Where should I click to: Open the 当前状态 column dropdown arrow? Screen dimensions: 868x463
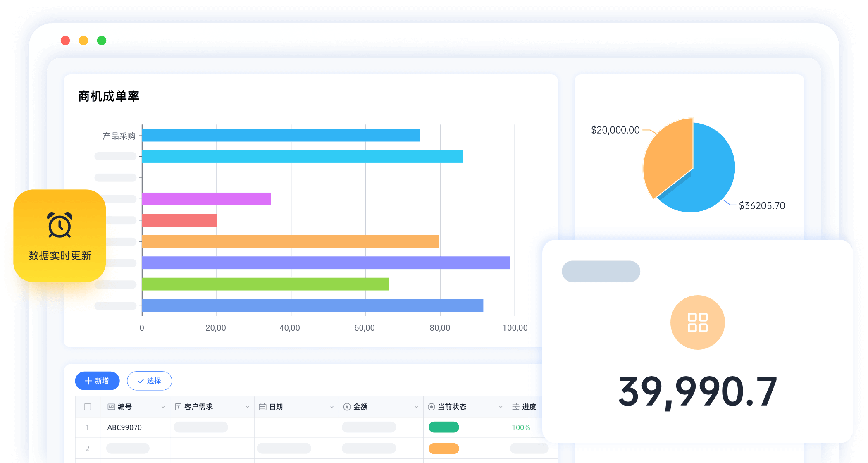click(x=501, y=407)
